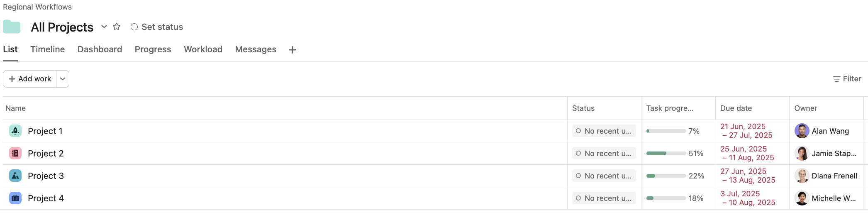
Task: Open the Filter options
Action: click(x=847, y=79)
